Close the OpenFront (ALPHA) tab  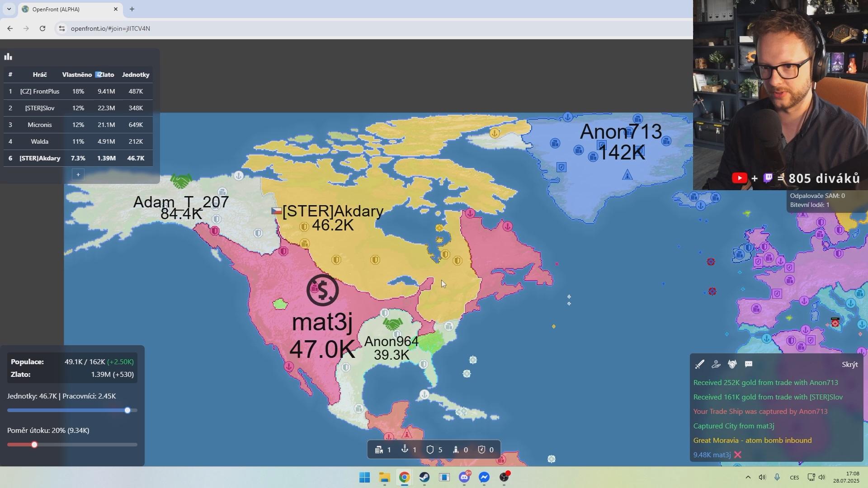pos(115,9)
